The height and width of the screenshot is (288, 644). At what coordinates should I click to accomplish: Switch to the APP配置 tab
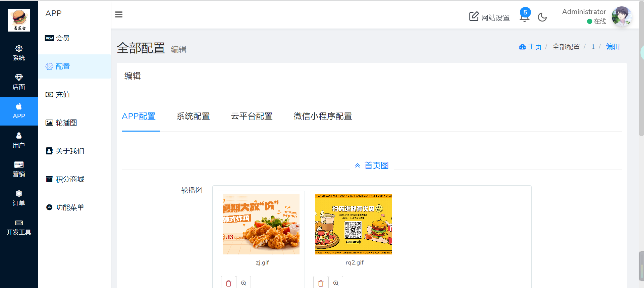point(139,116)
